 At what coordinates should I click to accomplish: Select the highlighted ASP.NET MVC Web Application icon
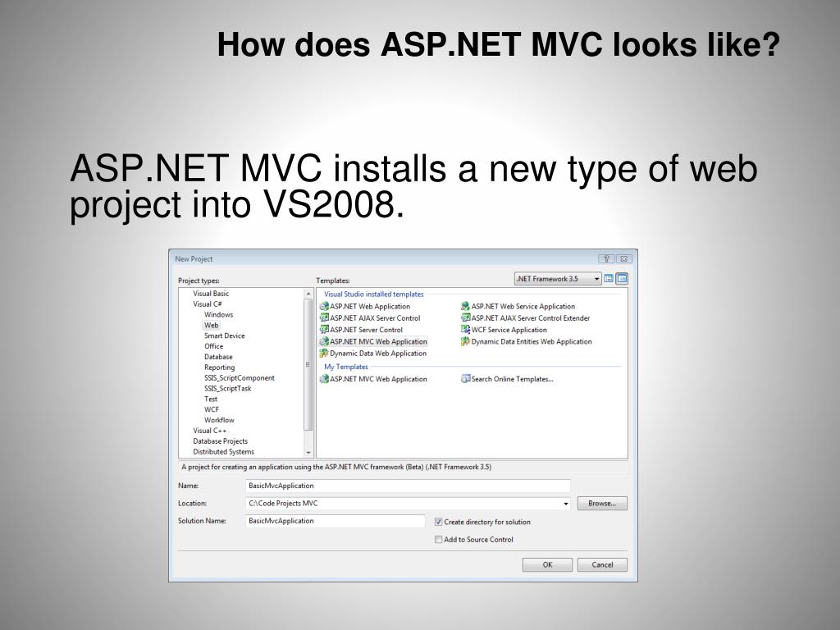tap(324, 342)
